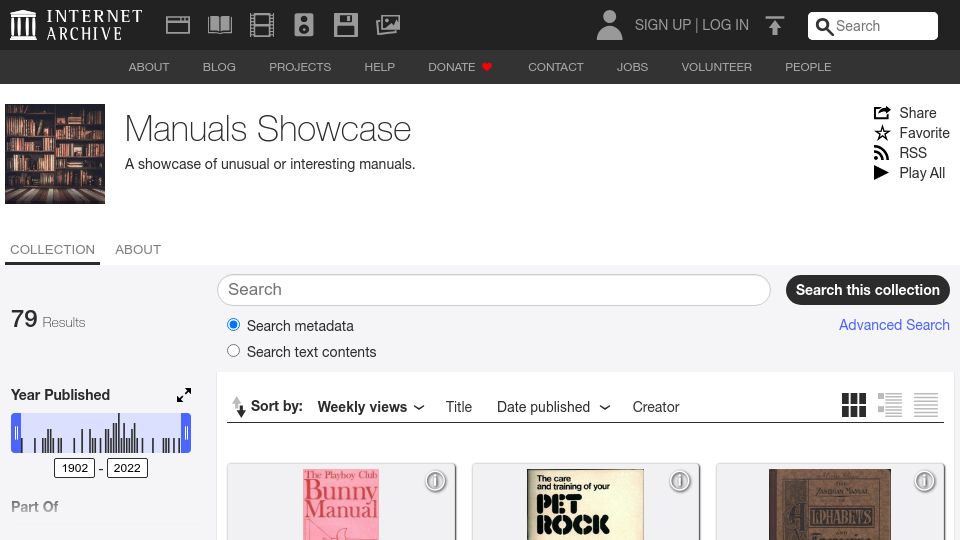Click the Play All text link

tap(922, 173)
